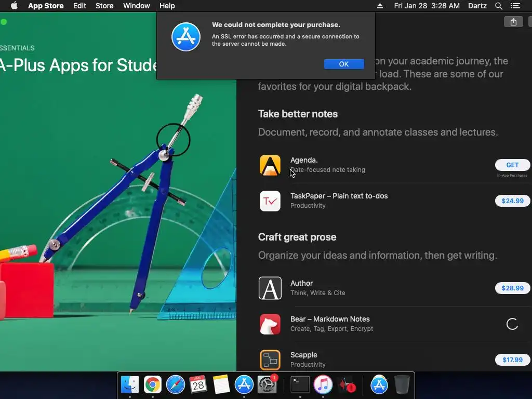Screen dimensions: 532x399
Task: Dismiss the SSL error dialog with OK
Action: click(344, 64)
